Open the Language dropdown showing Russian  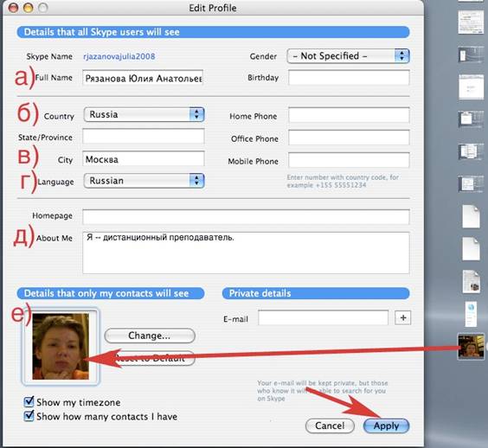144,181
